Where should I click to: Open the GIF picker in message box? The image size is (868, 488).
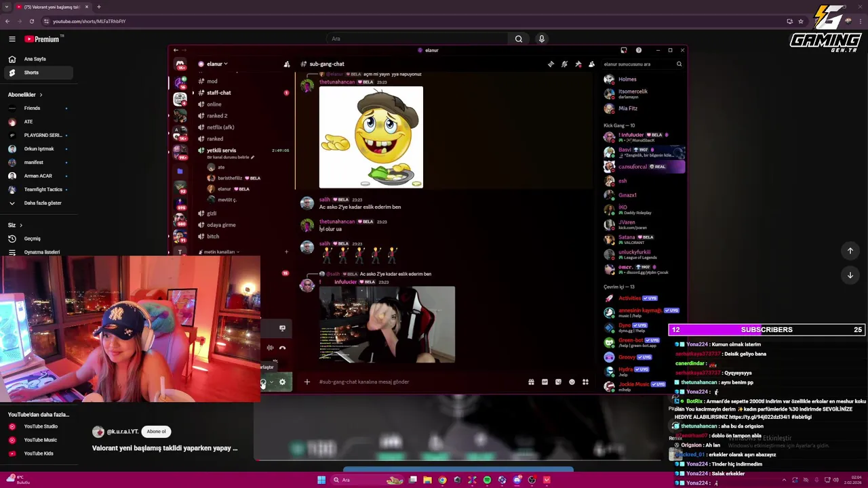[545, 382]
